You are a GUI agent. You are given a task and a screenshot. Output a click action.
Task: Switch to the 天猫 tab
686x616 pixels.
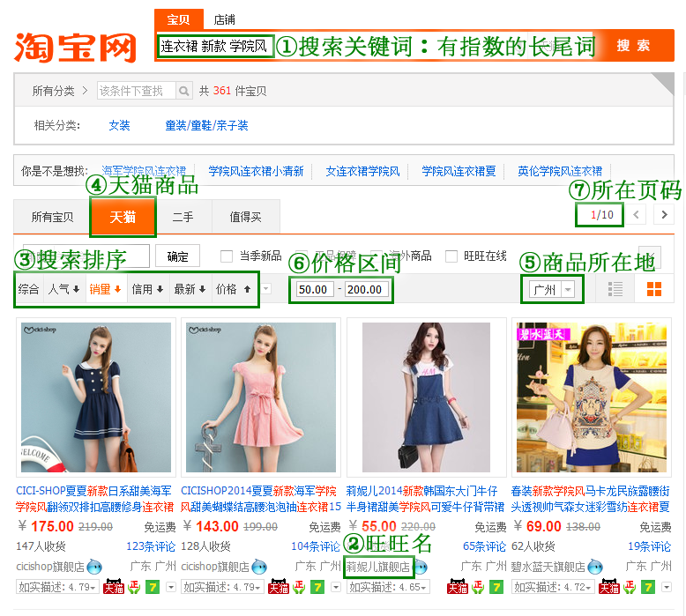pos(123,217)
